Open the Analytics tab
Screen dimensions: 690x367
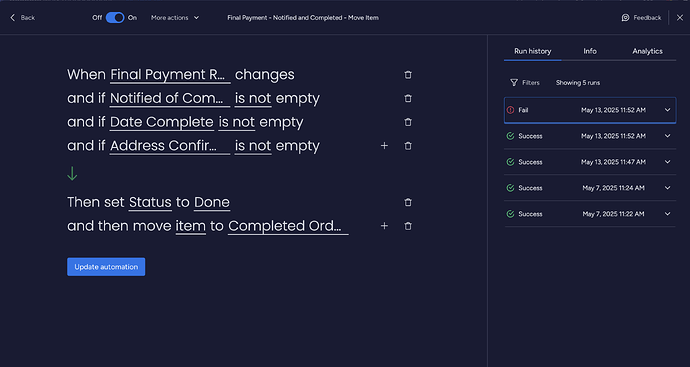647,51
